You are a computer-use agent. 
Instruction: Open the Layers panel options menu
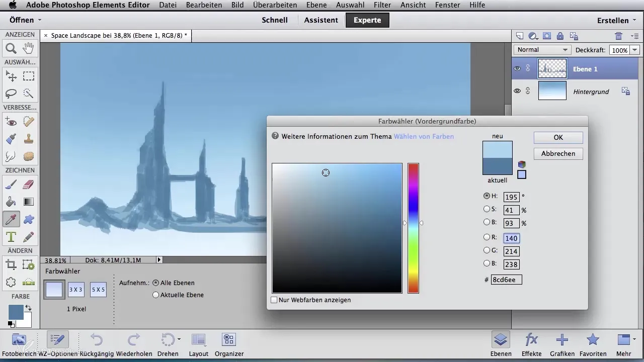coord(634,36)
